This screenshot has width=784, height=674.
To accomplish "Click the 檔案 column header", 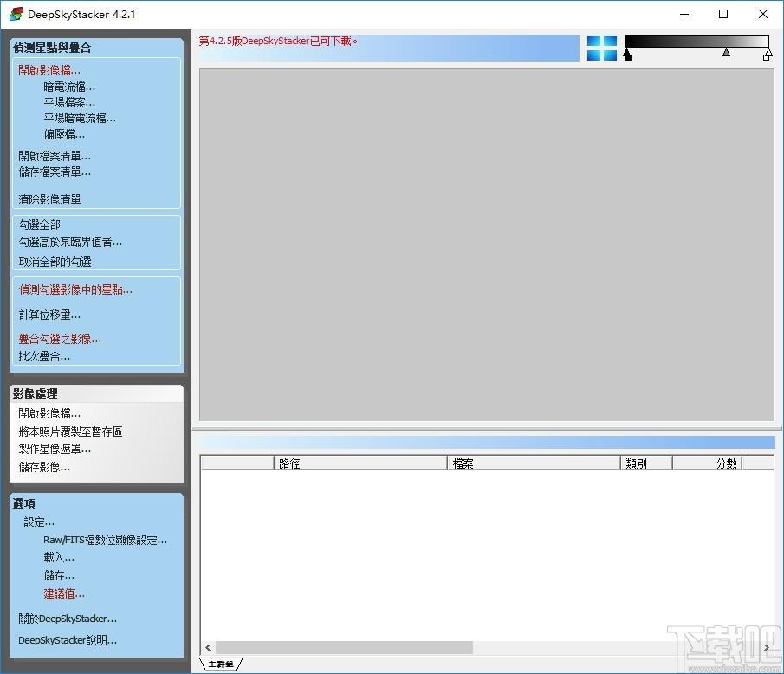I will (534, 463).
